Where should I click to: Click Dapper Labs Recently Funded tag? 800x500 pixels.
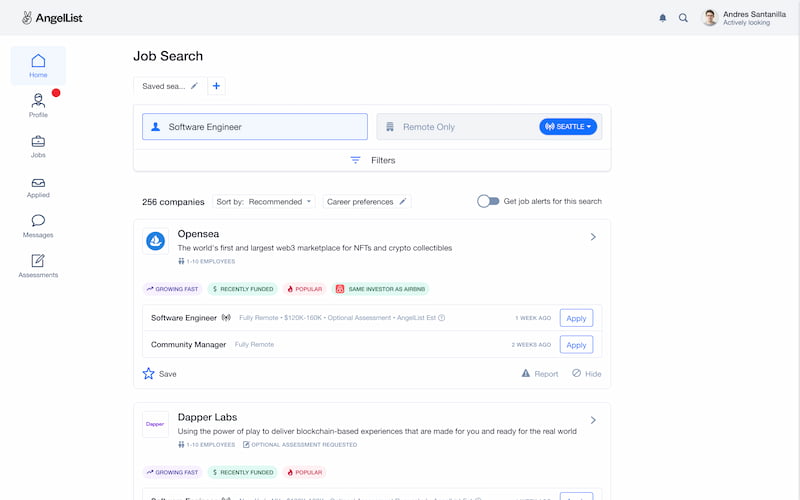(242, 472)
